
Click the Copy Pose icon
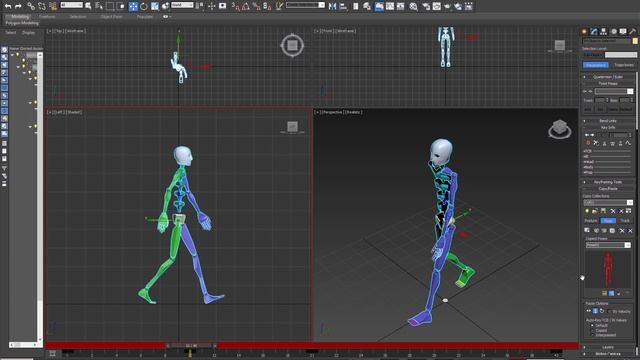click(x=587, y=231)
